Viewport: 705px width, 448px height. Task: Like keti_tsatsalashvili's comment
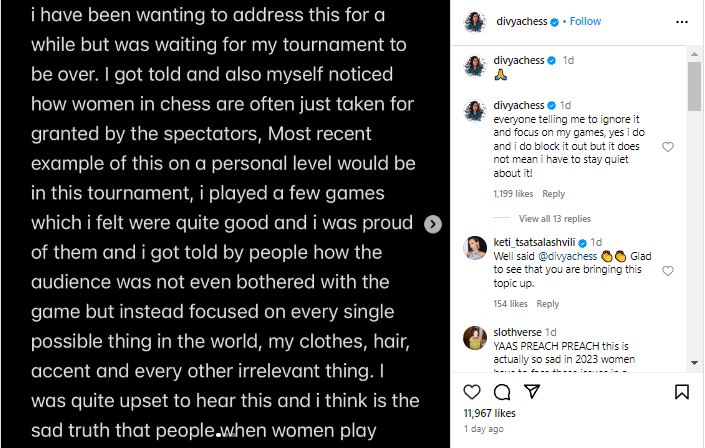click(x=668, y=271)
